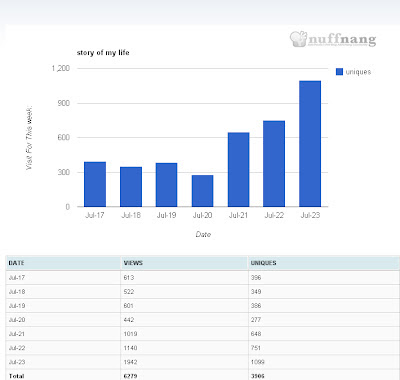Viewport: 400px width, 380px height.
Task: Select the Jul-17 bar in chart
Action: 95,184
